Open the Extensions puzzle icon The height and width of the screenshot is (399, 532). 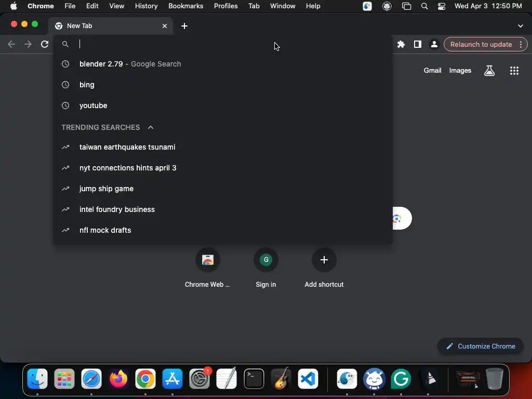pyautogui.click(x=401, y=45)
